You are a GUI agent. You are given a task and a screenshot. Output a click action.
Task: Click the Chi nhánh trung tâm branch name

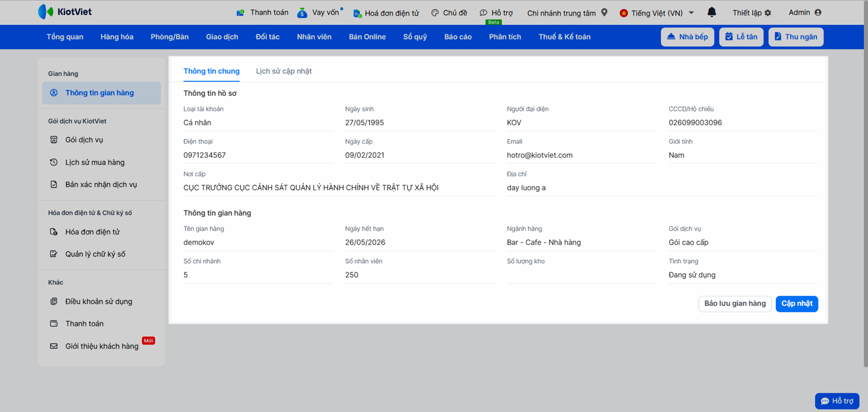tap(562, 13)
